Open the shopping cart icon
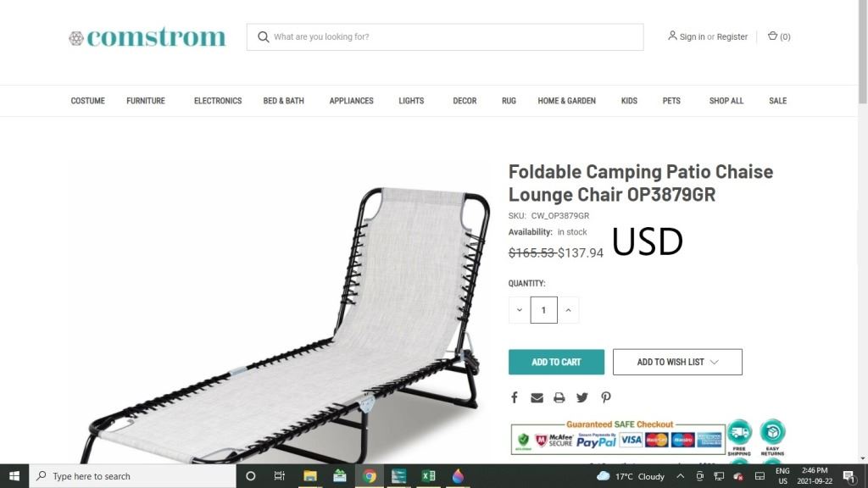This screenshot has width=868, height=488. pos(772,36)
